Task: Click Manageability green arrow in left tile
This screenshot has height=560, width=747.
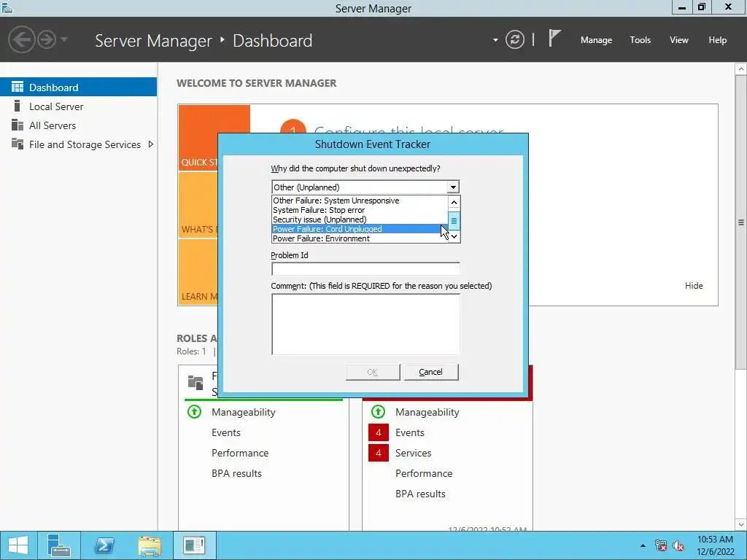Action: 194,411
